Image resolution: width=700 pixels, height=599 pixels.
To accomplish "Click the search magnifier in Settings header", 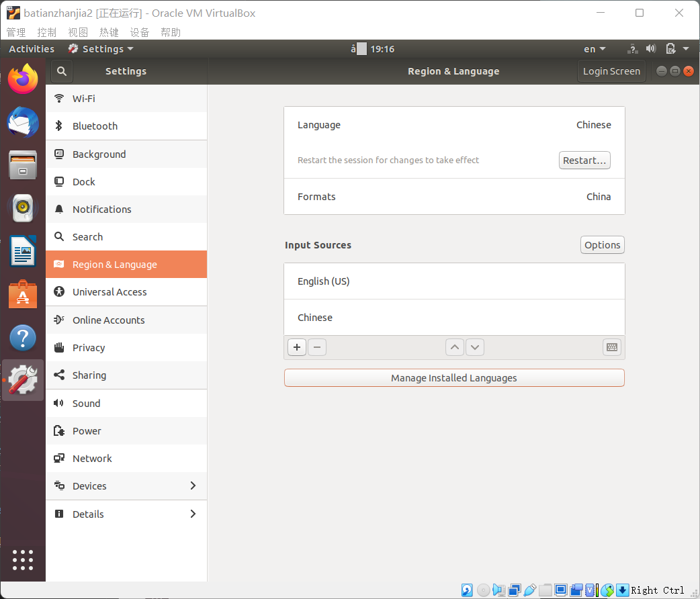I will 62,71.
